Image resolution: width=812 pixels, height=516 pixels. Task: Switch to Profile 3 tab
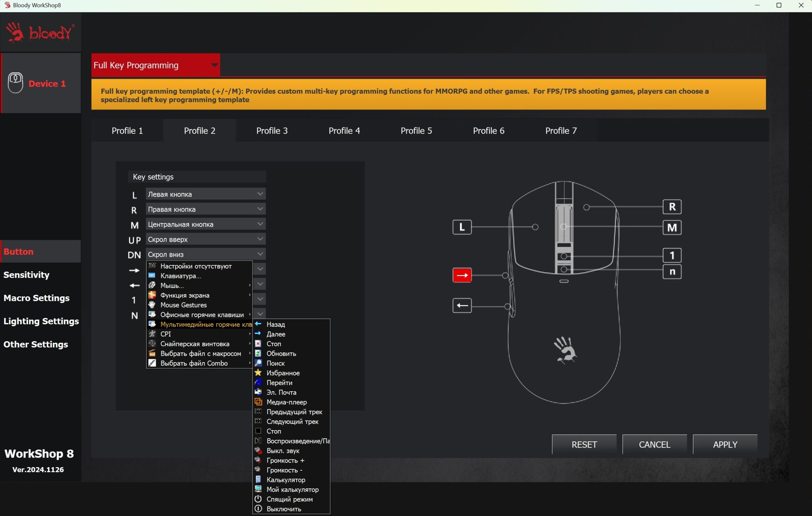272,131
